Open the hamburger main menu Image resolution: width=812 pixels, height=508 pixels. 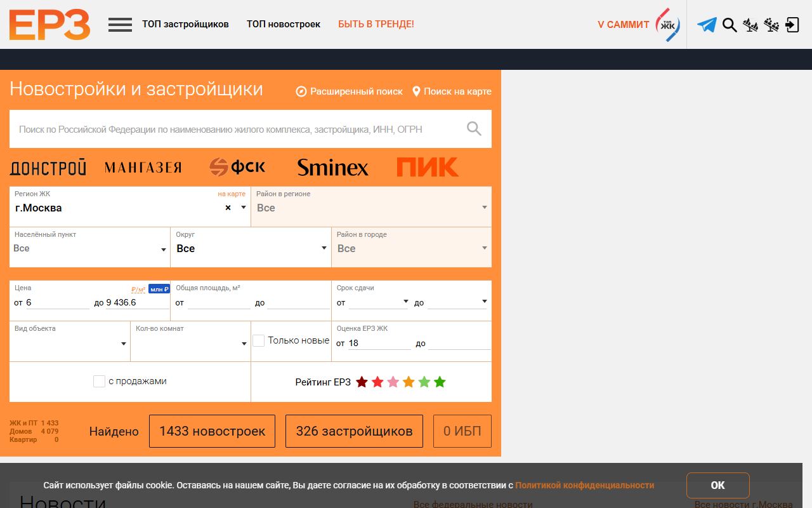point(120,25)
